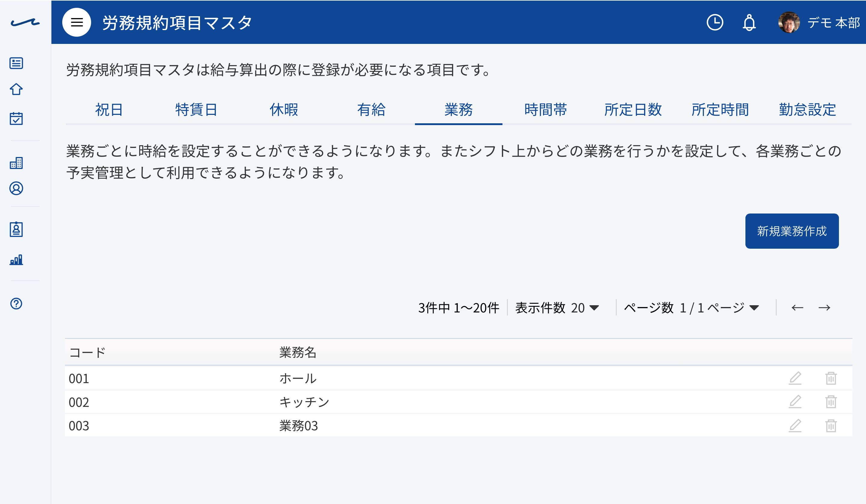Click the app logo in the sidebar
Image resolution: width=866 pixels, height=504 pixels.
click(x=25, y=23)
